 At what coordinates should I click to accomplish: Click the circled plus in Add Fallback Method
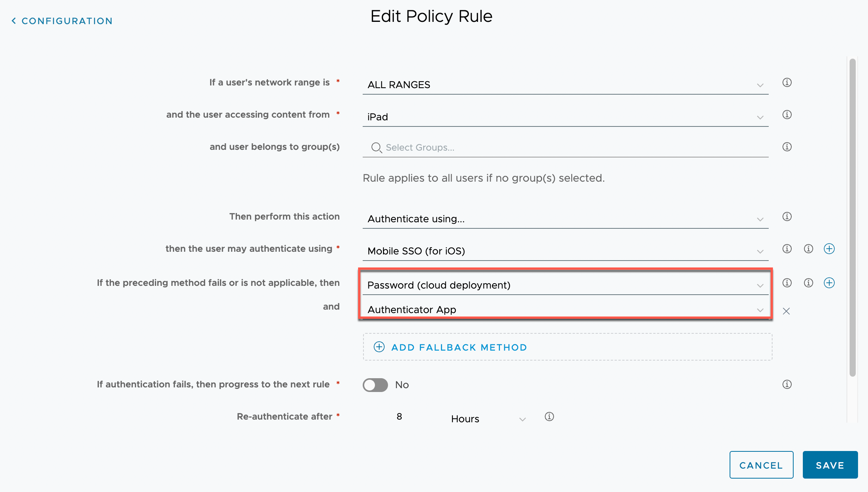point(379,347)
